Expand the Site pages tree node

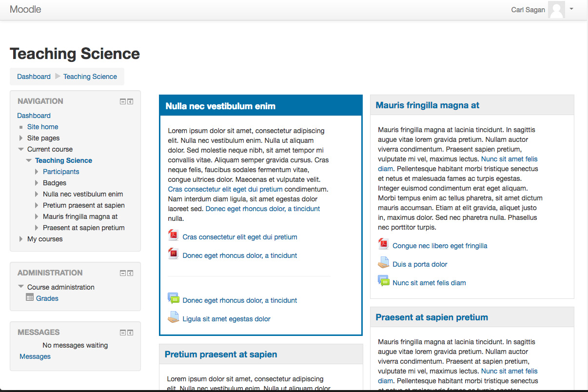(21, 138)
